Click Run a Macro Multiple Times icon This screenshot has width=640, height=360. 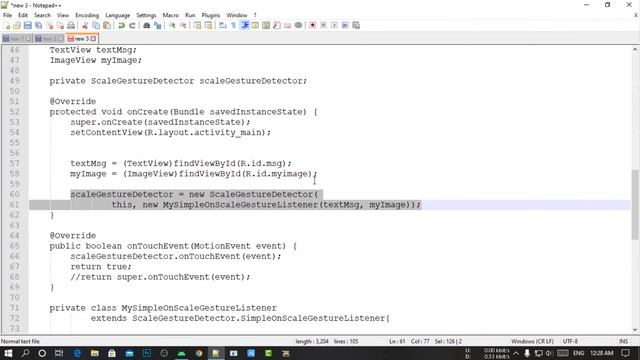[x=345, y=25]
